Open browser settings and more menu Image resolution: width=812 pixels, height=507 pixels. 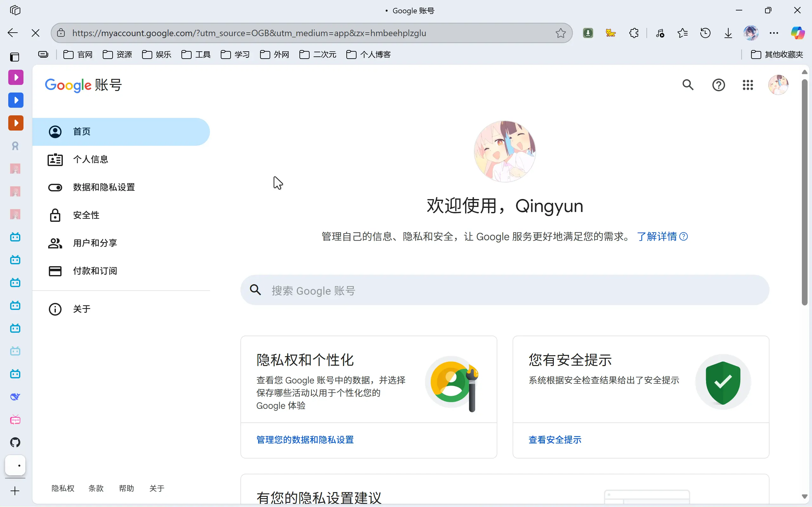point(774,33)
